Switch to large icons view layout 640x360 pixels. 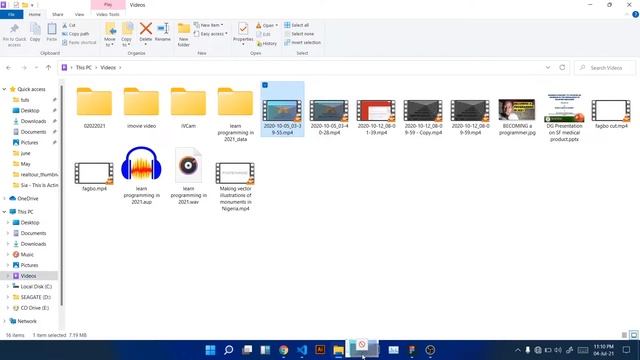tap(634, 335)
